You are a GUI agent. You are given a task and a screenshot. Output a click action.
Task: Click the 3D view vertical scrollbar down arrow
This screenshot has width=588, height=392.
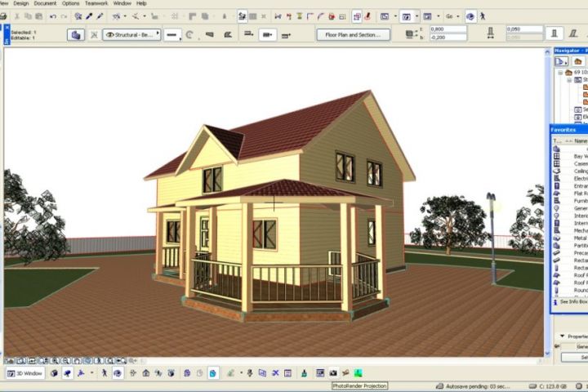coord(547,353)
